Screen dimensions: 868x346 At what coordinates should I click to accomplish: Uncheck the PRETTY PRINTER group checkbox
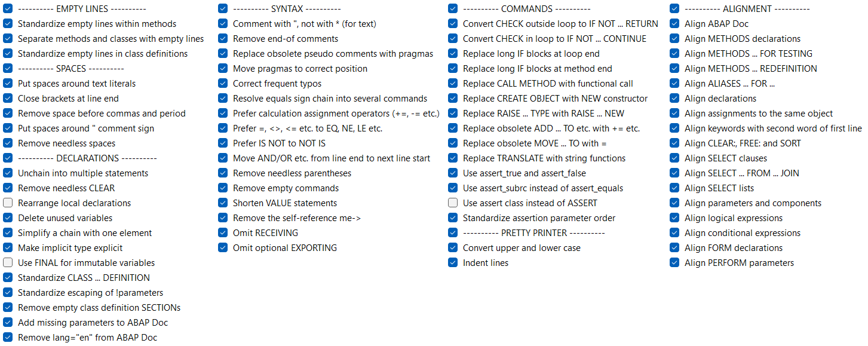453,233
